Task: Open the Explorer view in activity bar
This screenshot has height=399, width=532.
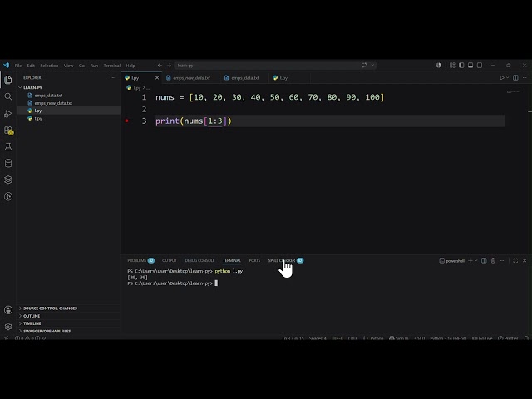Action: click(x=8, y=80)
